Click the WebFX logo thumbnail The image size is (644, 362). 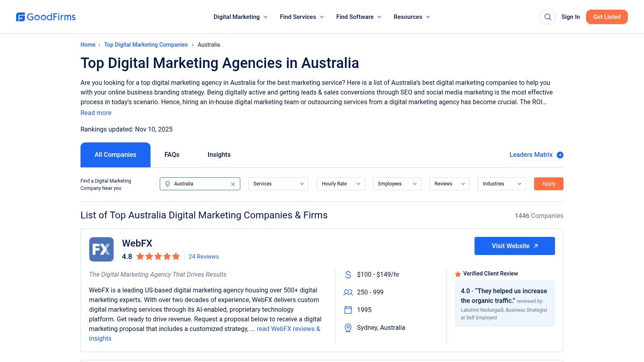(x=101, y=249)
